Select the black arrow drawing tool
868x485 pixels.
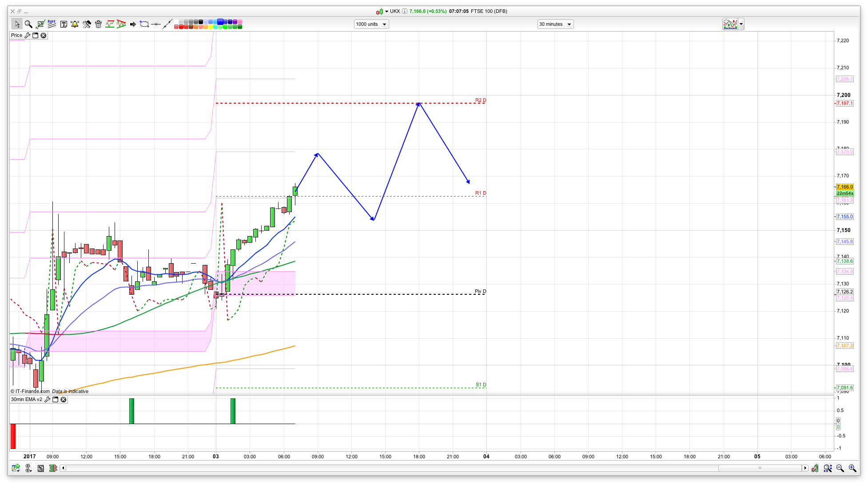133,24
